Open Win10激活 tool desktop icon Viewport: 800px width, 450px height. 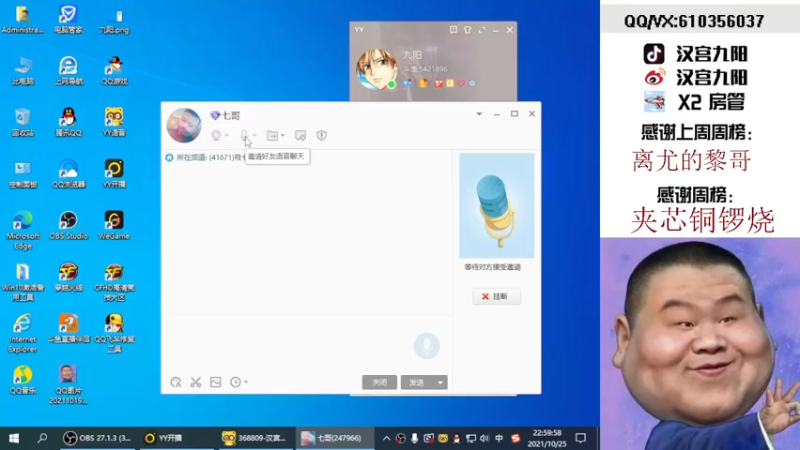click(x=22, y=282)
